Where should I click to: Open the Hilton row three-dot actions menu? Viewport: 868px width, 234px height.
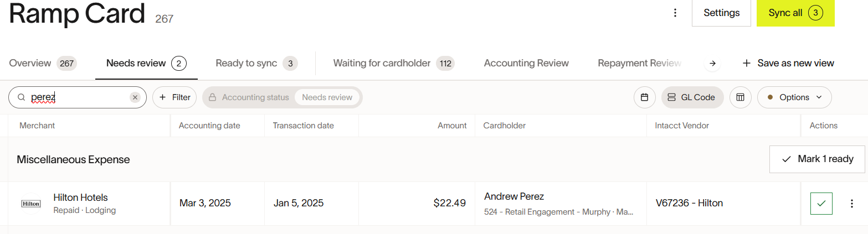coord(852,204)
